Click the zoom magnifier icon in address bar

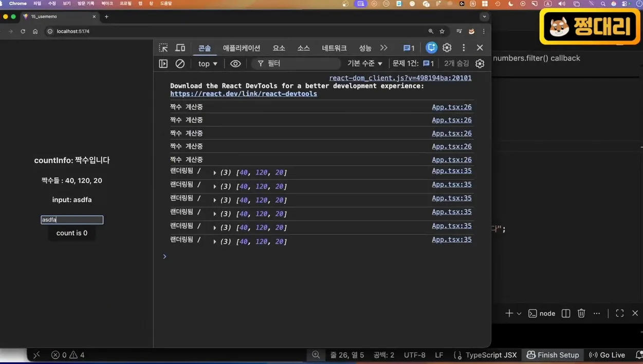431,31
